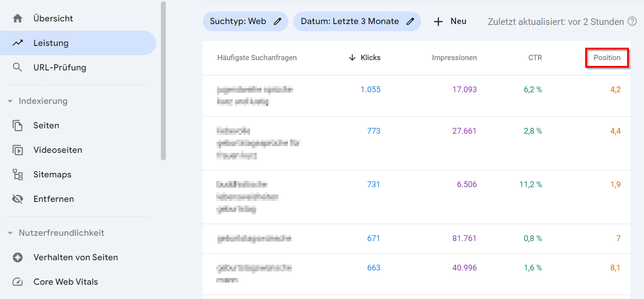Edit the Datum filter with the pencil icon
Image resolution: width=644 pixels, height=299 pixels.
click(410, 21)
